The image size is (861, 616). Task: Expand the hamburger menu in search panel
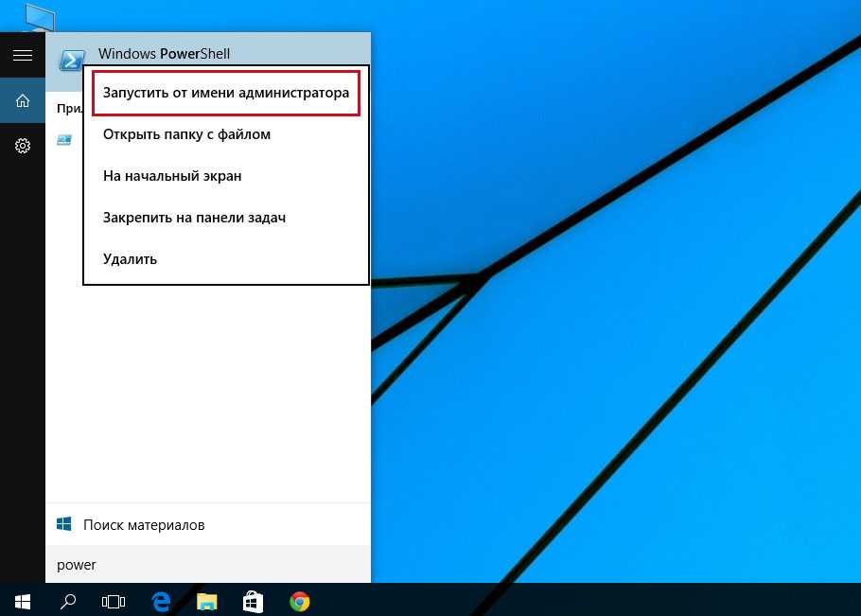click(x=23, y=56)
